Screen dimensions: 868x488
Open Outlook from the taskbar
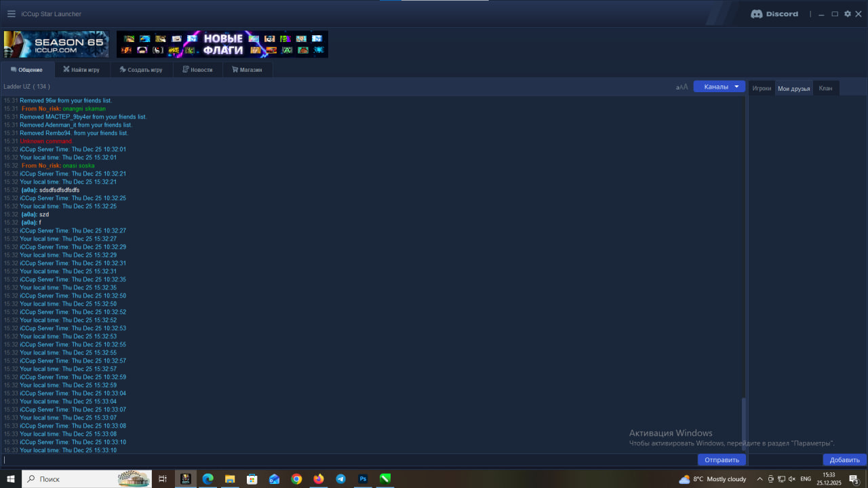tap(274, 479)
